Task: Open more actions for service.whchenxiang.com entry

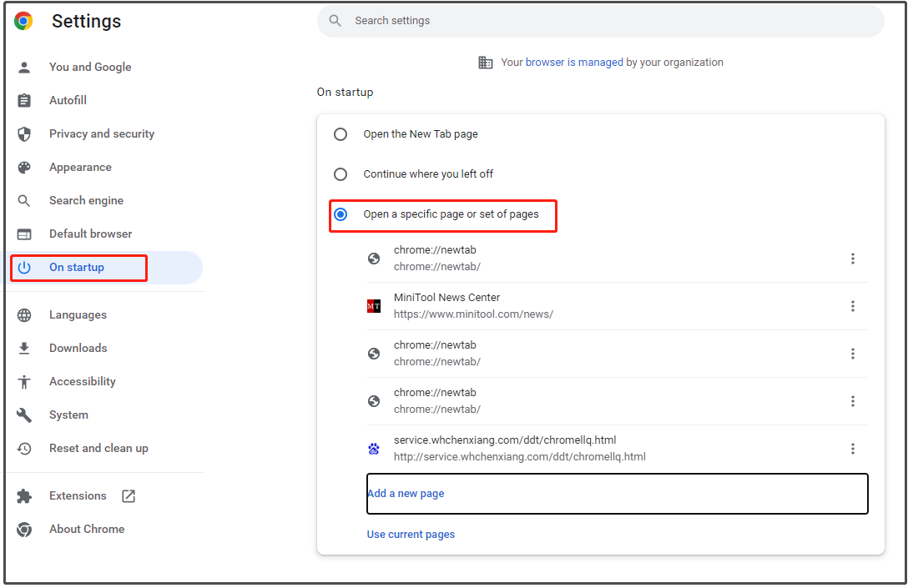Action: point(852,449)
